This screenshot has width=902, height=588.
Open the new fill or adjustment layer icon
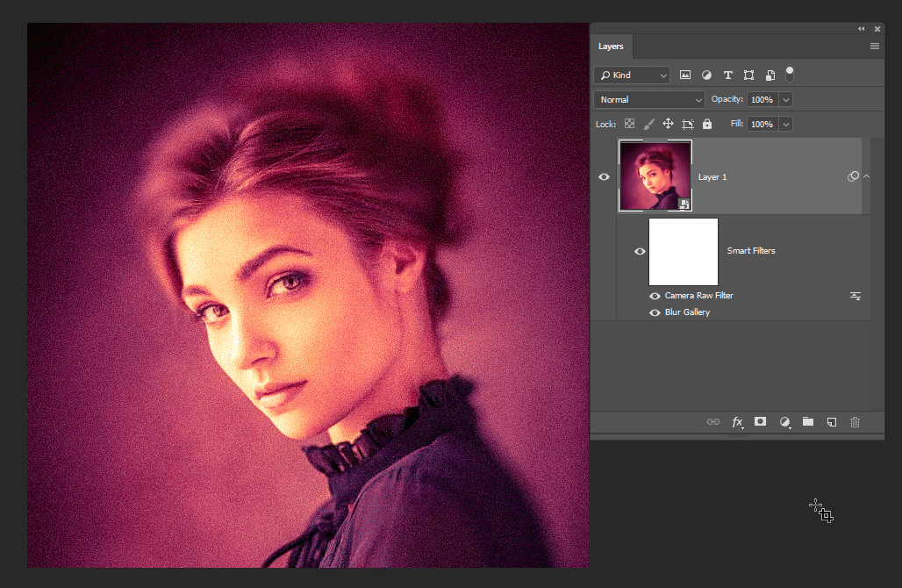click(784, 422)
